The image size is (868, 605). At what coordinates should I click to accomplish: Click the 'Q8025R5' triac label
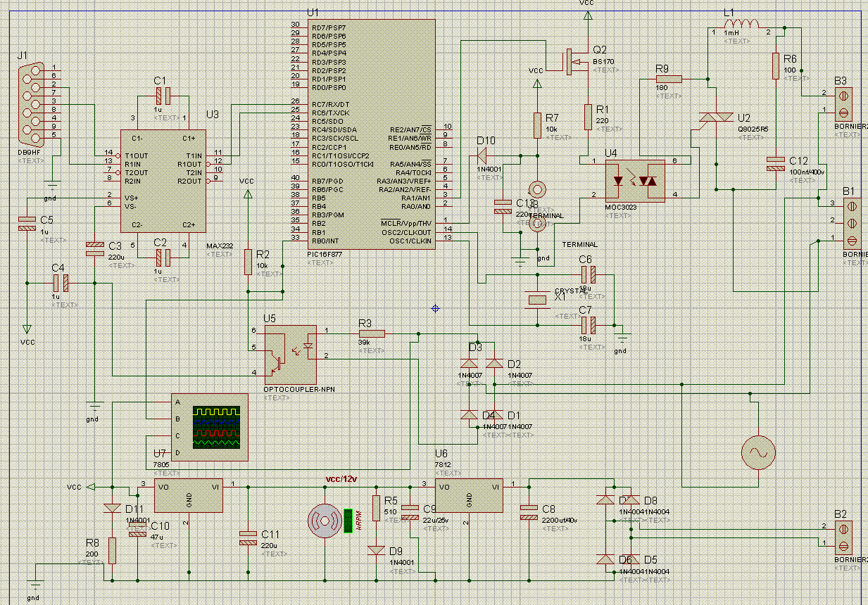click(752, 129)
